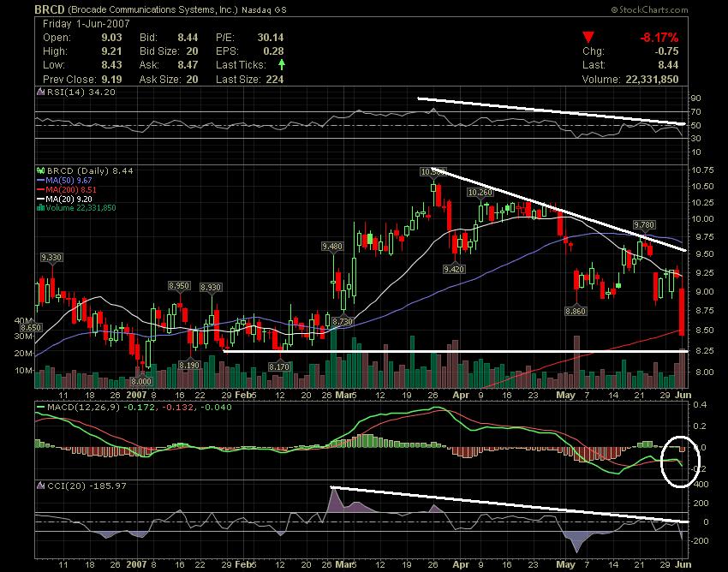Click the candlestick icon beside BRCD (Daily)
This screenshot has width=728, height=572.
click(41, 171)
